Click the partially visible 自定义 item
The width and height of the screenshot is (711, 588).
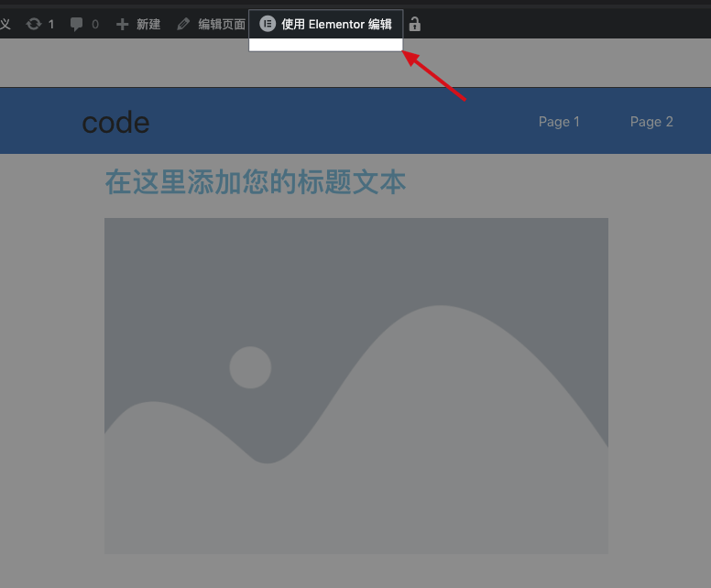[5, 24]
